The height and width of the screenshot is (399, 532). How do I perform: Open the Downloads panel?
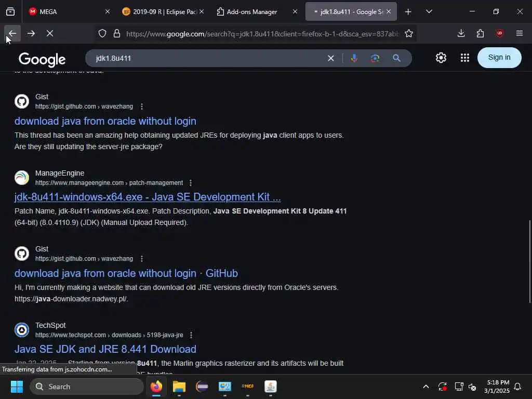point(461,33)
